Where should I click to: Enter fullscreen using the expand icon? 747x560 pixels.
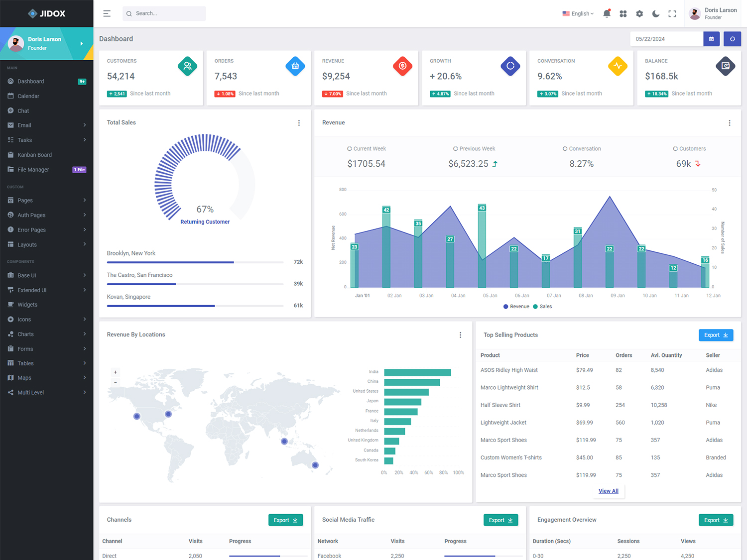pos(672,13)
